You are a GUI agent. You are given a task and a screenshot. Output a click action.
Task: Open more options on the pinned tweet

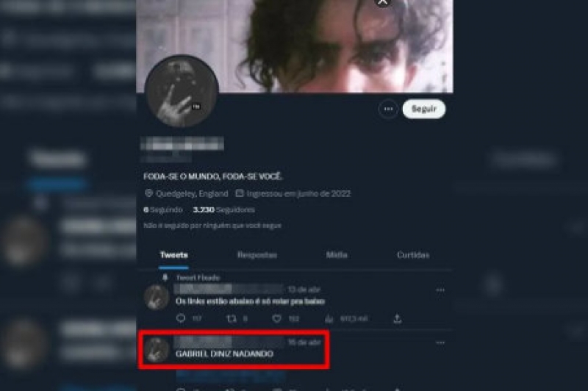point(440,290)
